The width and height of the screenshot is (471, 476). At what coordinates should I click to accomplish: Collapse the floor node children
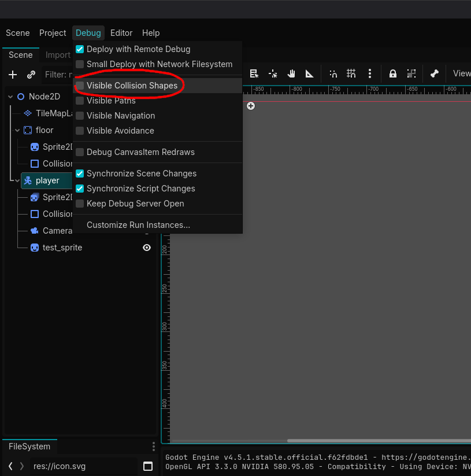coord(17,130)
